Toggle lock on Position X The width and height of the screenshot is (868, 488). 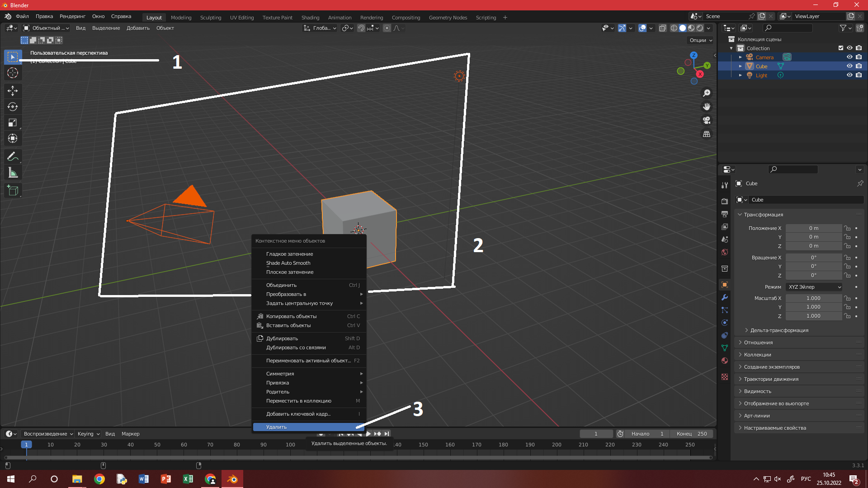point(847,228)
